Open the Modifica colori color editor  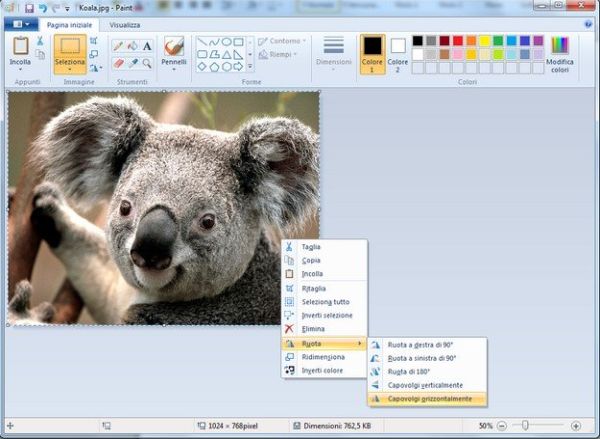[560, 52]
